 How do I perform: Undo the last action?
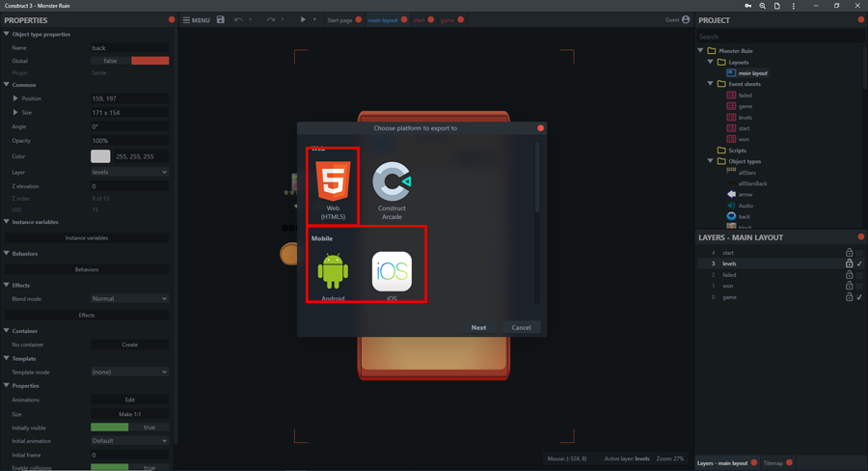point(238,19)
